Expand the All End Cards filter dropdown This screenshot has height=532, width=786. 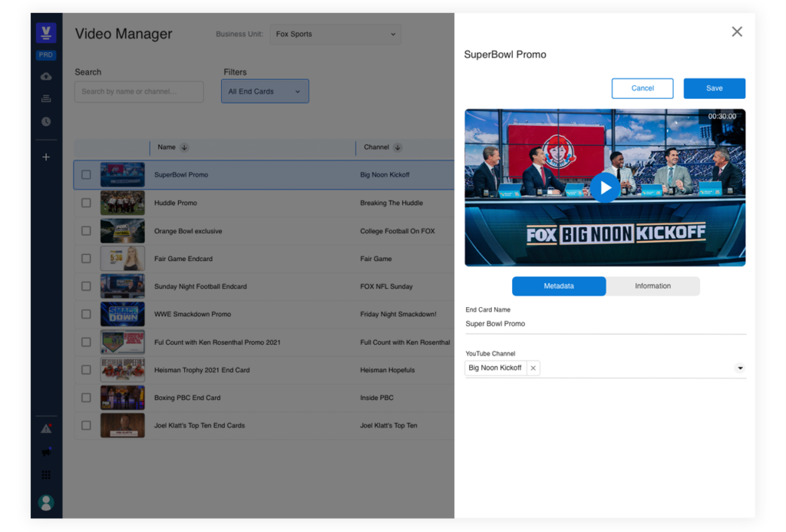pyautogui.click(x=265, y=91)
